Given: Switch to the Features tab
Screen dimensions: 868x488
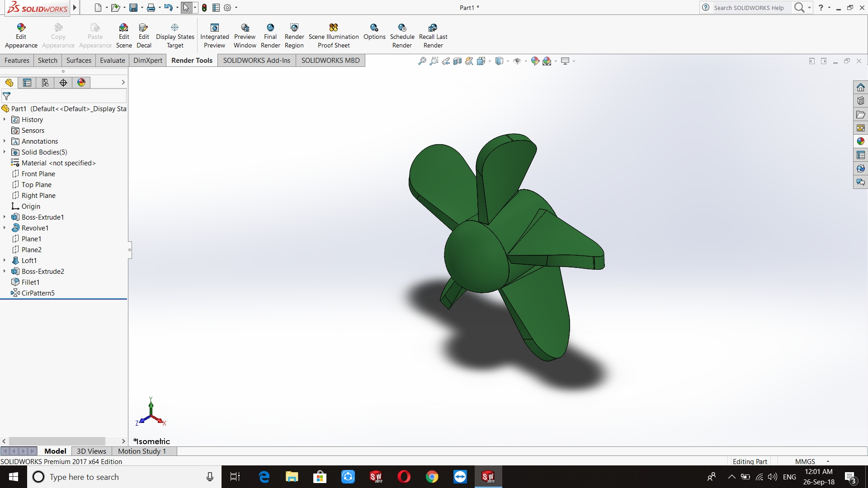Looking at the screenshot, I should [x=17, y=61].
